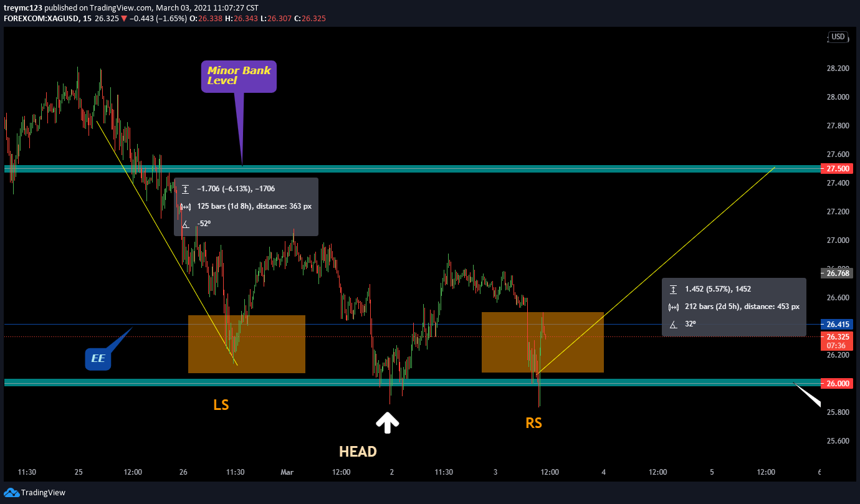Select the 1.452 (5.57%) measurement info box

(733, 307)
